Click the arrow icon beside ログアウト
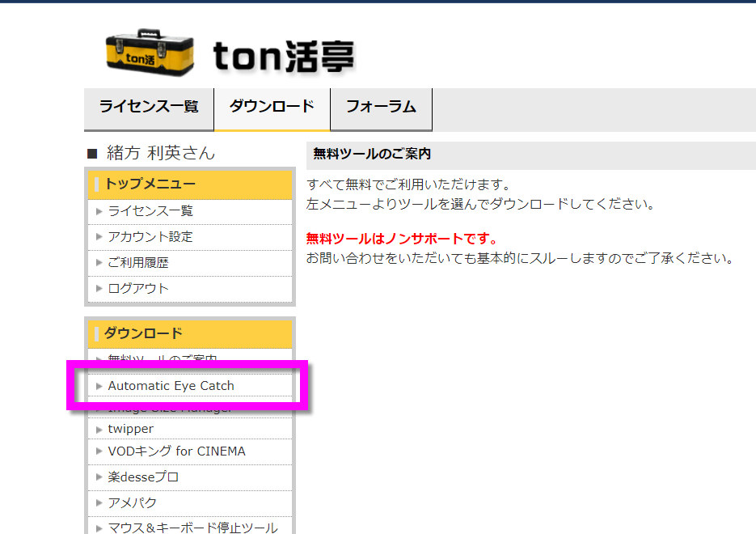This screenshot has width=756, height=534. (99, 289)
